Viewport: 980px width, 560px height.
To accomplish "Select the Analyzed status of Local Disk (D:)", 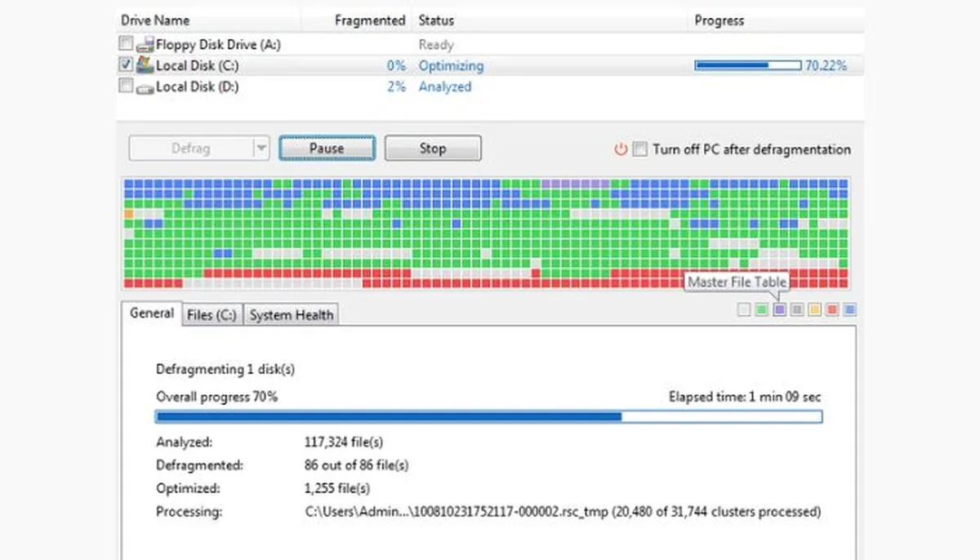I will pyautogui.click(x=445, y=87).
